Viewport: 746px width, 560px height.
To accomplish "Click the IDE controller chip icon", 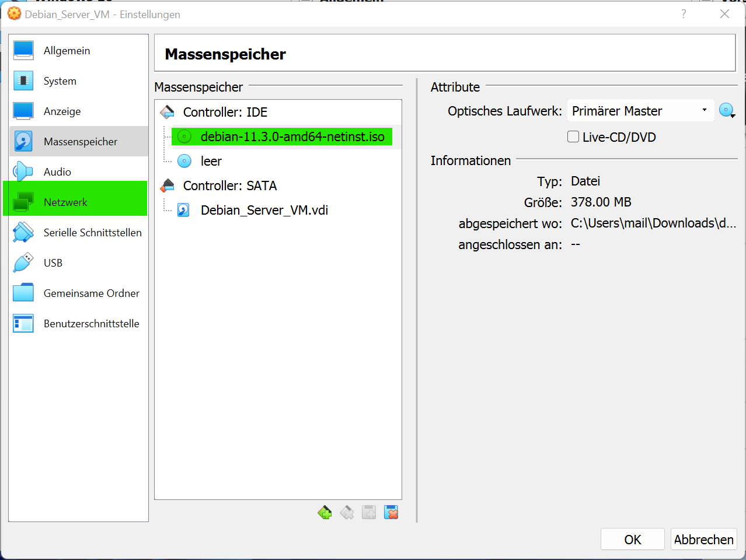I will click(x=168, y=111).
